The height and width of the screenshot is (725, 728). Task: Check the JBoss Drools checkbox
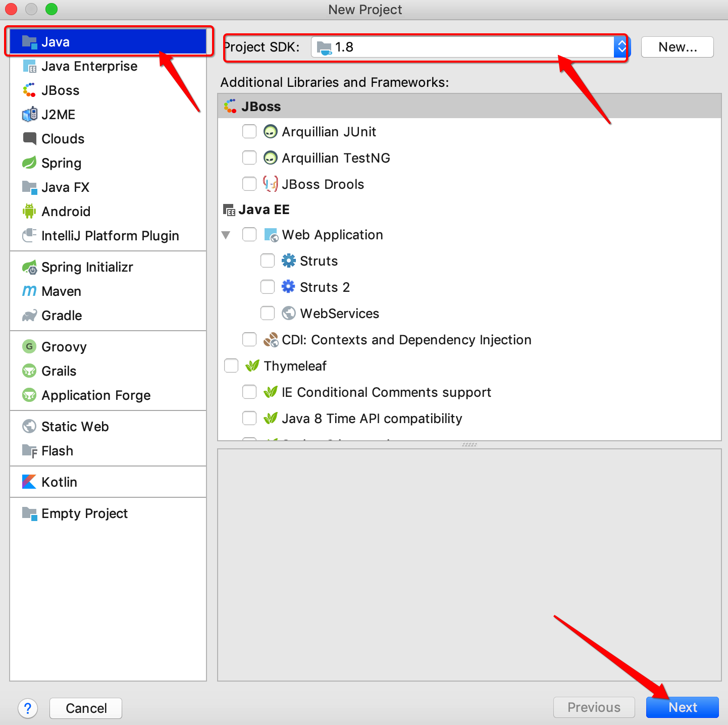tap(249, 184)
